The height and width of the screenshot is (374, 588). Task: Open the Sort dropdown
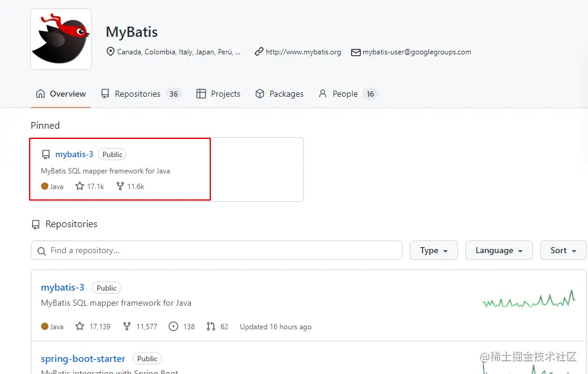pyautogui.click(x=563, y=250)
